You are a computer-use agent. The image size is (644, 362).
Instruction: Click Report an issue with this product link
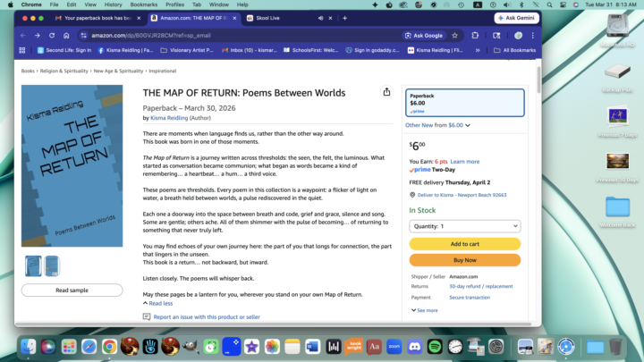point(207,316)
